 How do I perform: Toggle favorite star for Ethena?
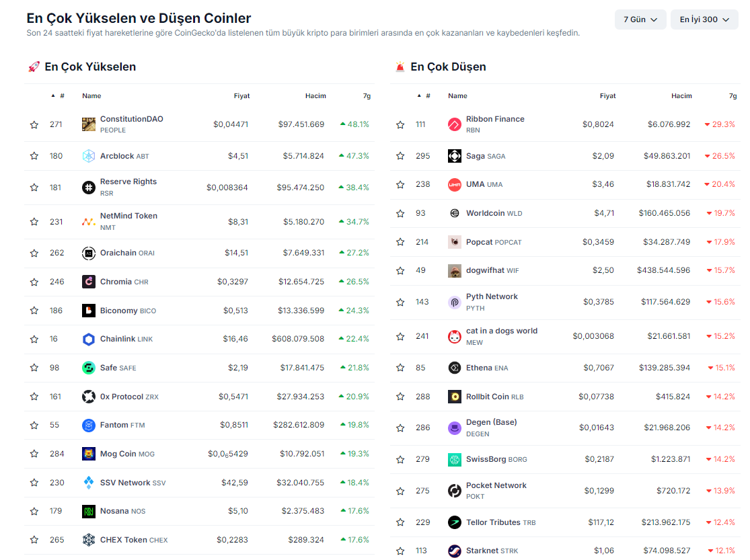click(400, 368)
